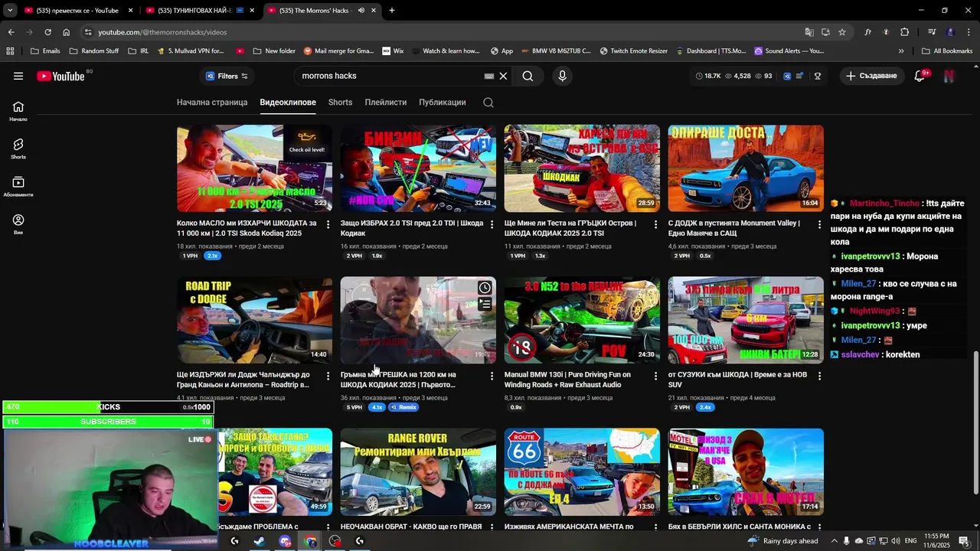Viewport: 980px width, 551px height.
Task: Mute the The Morrons' Hacks tab audio
Action: (361, 11)
